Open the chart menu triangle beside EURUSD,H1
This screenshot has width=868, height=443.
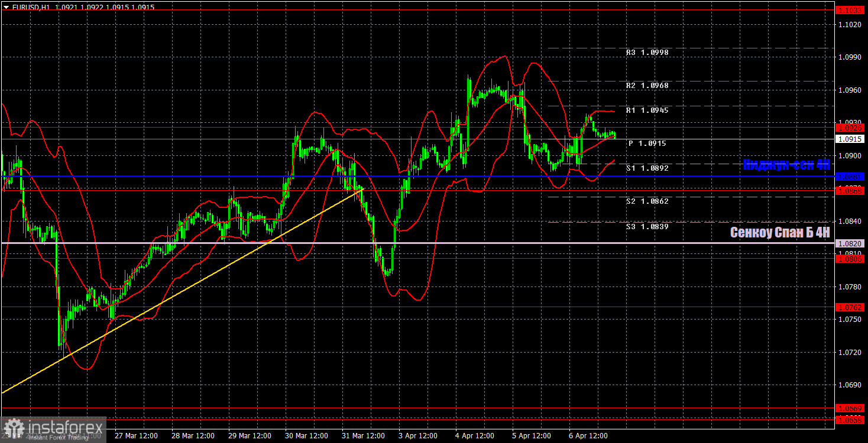coord(7,7)
